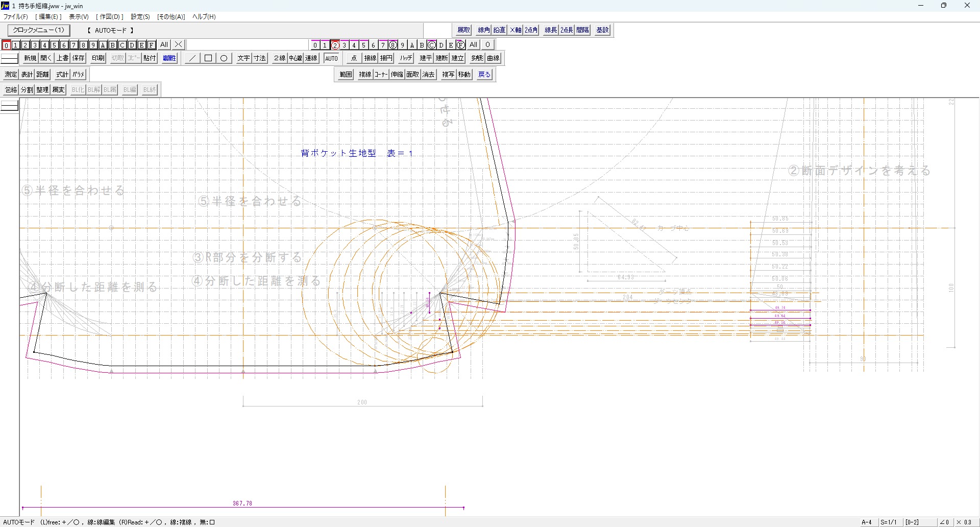Screen dimensions: 980x527
Task: Click the クロックメニュー(1) button
Action: (39, 30)
